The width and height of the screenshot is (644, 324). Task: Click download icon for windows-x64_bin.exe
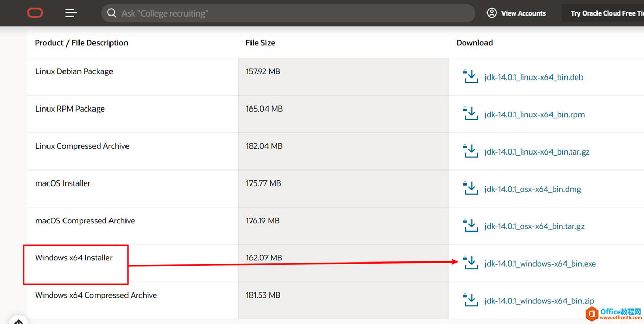(x=470, y=263)
